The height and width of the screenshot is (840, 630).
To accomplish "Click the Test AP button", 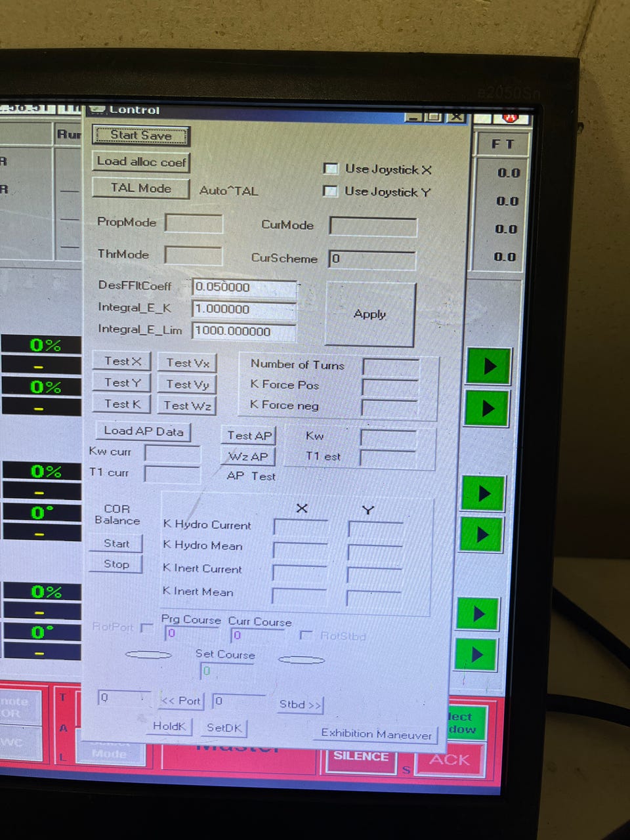I will 249,435.
